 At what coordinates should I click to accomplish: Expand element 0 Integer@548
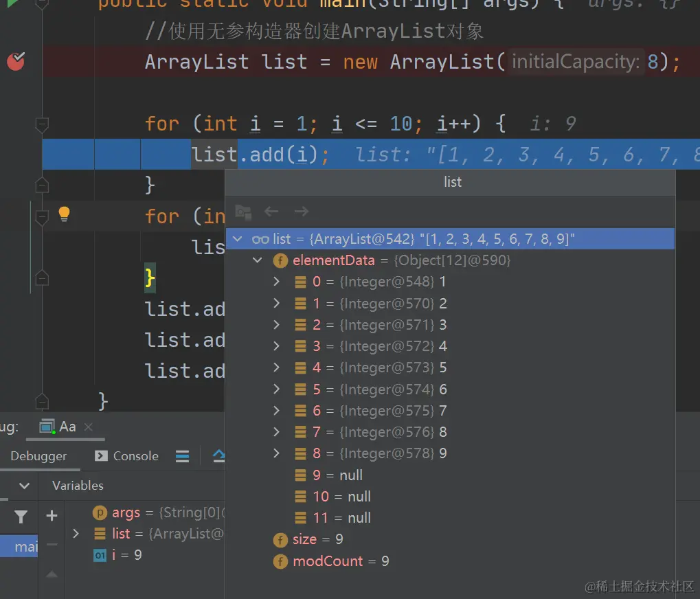point(276,281)
